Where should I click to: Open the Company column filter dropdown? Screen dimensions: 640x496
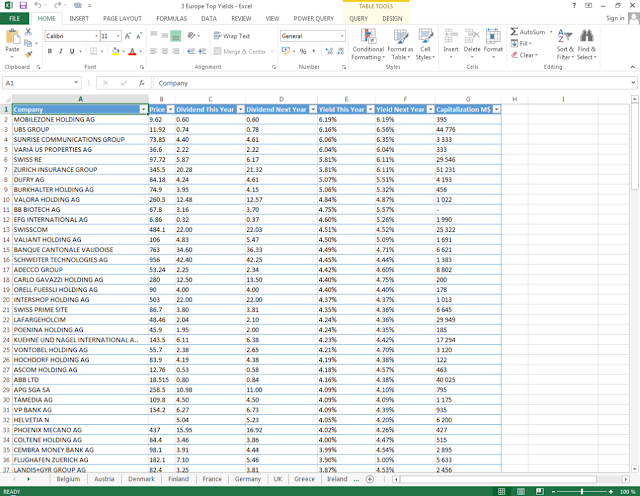tap(143, 109)
